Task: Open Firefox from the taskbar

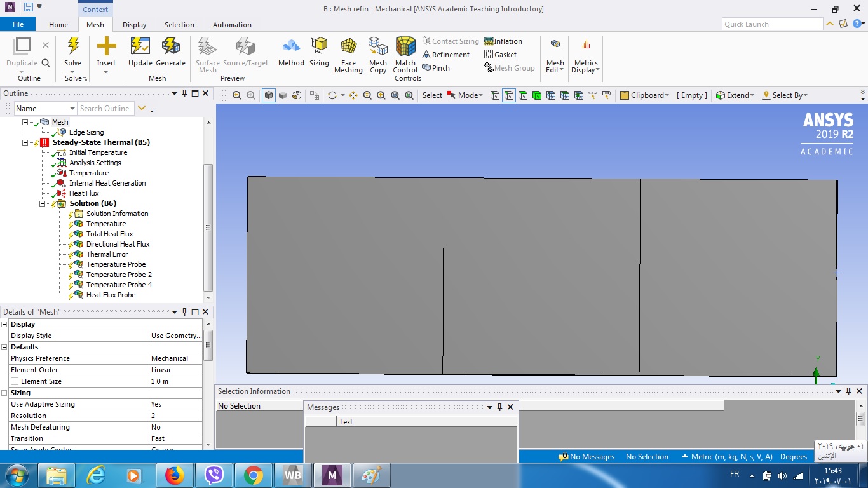Action: 174,475
